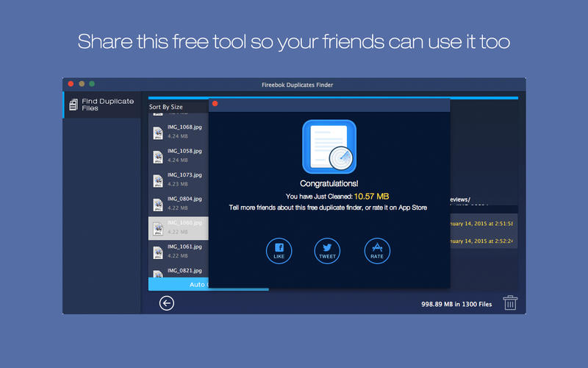Image resolution: width=588 pixels, height=368 pixels.
Task: Click the duplicate finder app logo
Action: pos(329,147)
